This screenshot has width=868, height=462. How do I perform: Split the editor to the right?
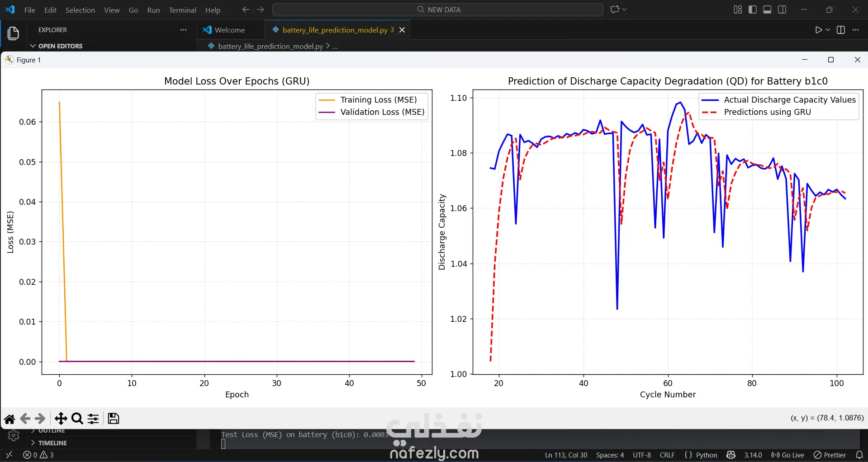tap(841, 30)
